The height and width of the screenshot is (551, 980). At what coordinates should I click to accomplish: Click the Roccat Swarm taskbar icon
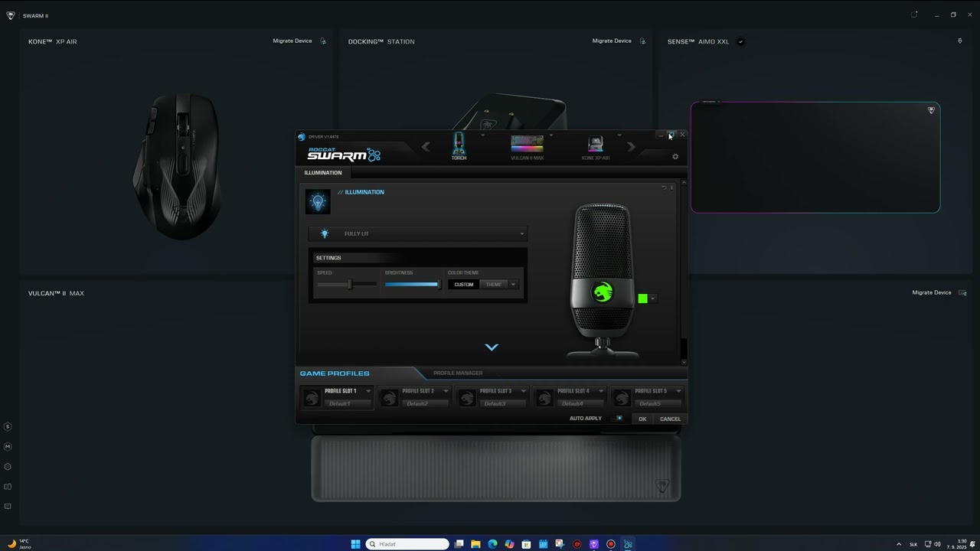click(x=628, y=544)
